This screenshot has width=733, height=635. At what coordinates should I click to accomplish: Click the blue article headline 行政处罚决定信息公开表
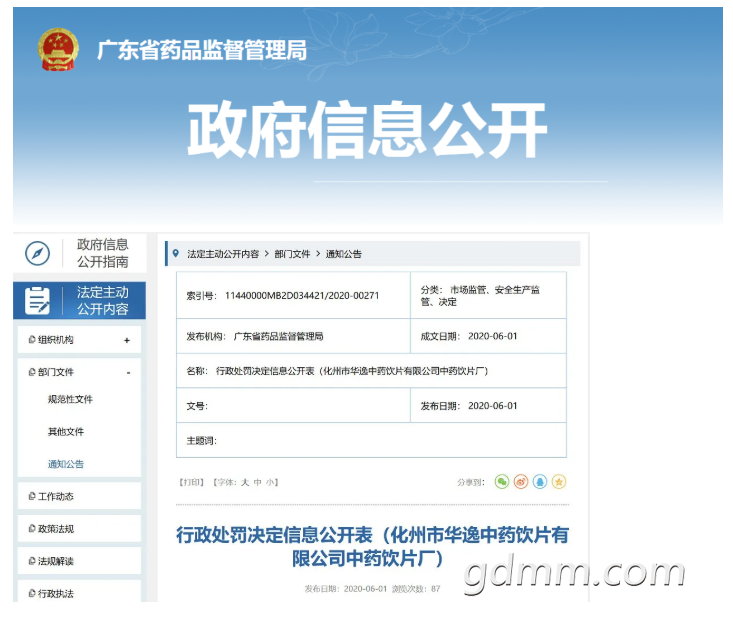tap(372, 546)
